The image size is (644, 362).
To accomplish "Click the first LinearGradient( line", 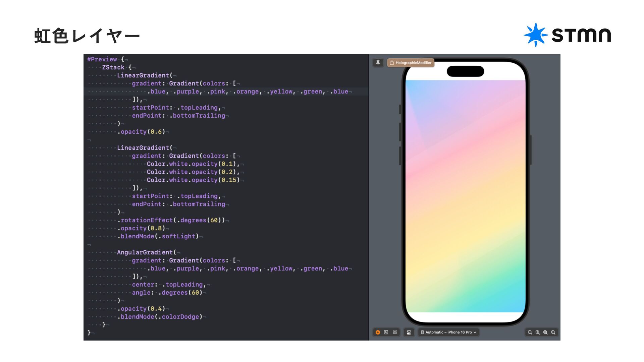I will point(145,75).
